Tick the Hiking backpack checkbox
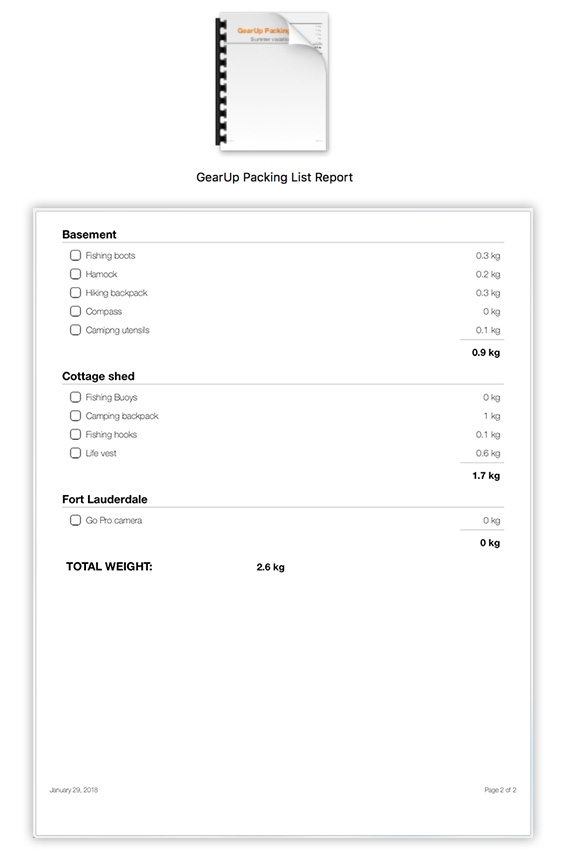Image resolution: width=573 pixels, height=863 pixels. (75, 293)
